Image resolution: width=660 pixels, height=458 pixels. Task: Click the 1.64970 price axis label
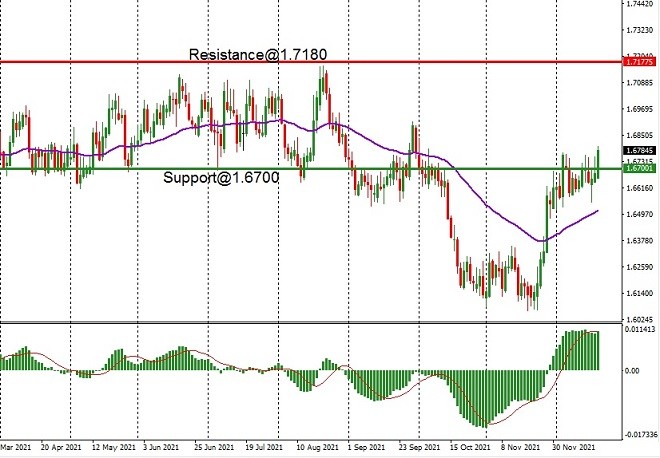click(639, 214)
